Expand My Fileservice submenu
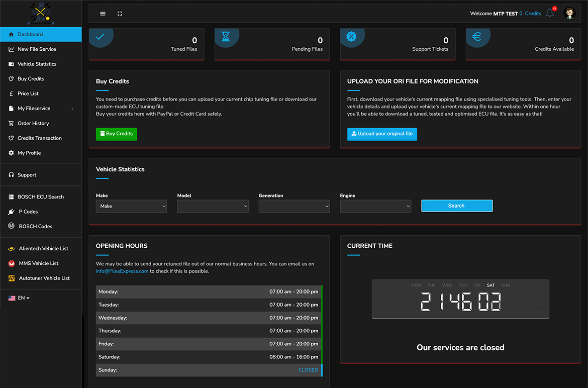 (41, 109)
